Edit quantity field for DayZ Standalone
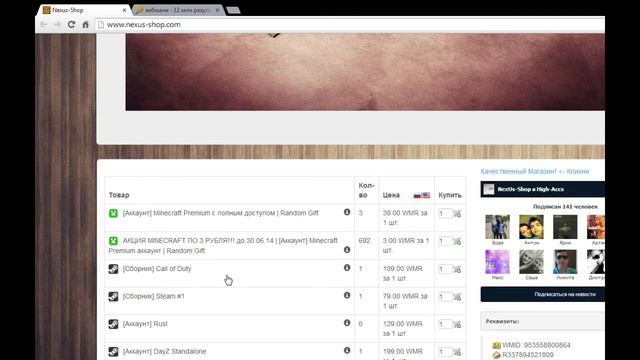 445,352
